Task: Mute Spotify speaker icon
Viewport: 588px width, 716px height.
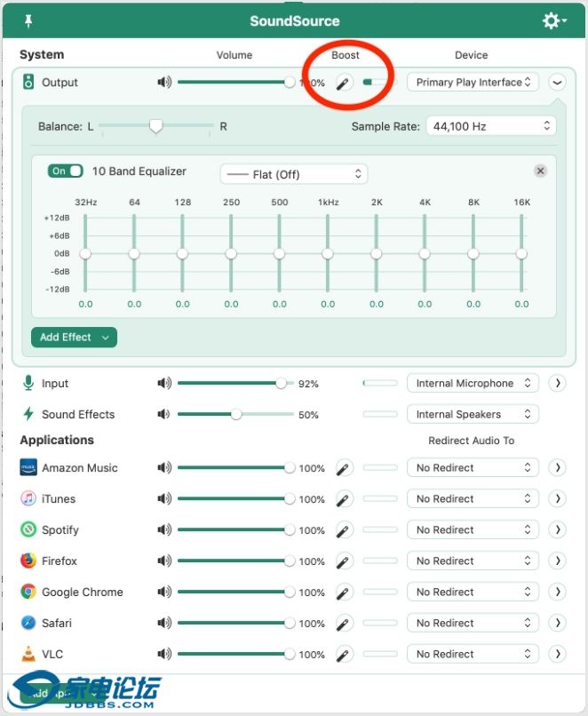Action: [x=164, y=529]
